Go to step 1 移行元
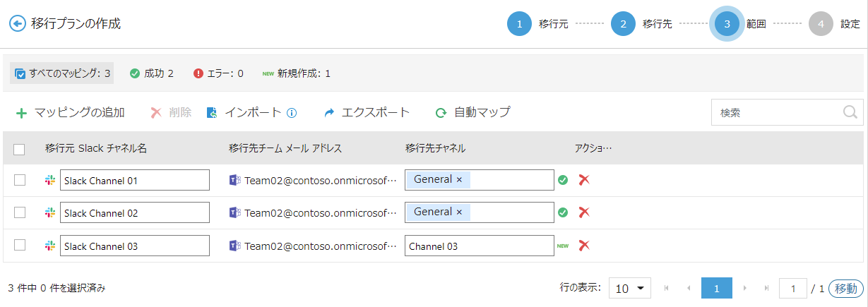This screenshot has height=307, width=868. (519, 24)
